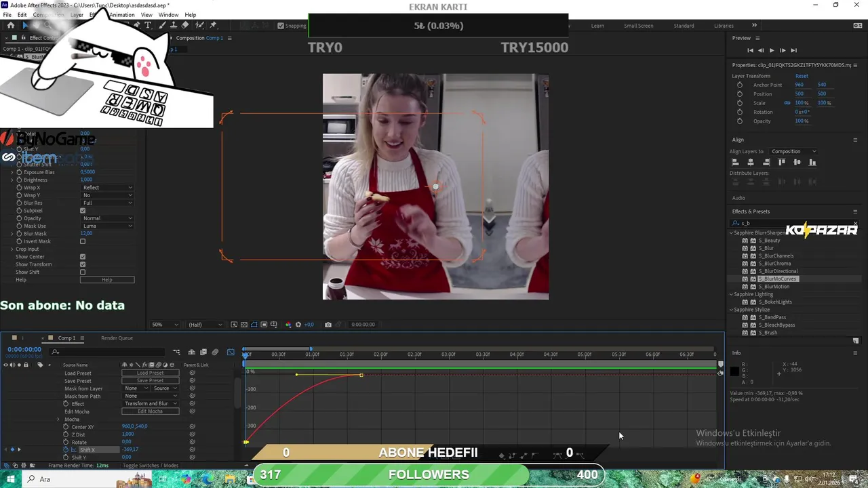
Task: Open composition mini-flowchart icon in timeline
Action: pos(176,352)
